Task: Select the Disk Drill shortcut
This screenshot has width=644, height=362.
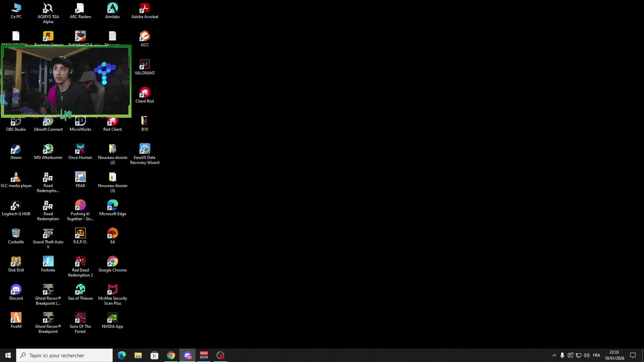Action: (16, 264)
